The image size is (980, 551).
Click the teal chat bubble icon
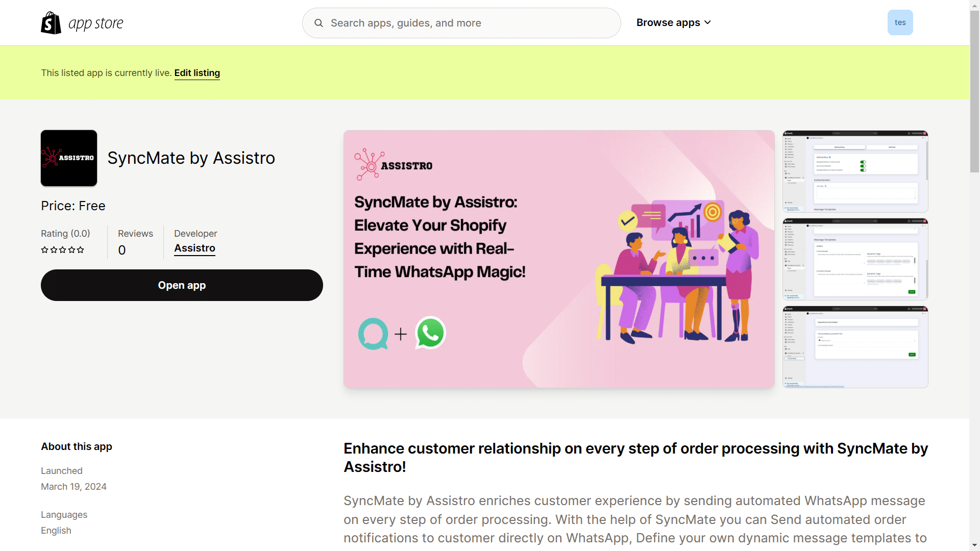coord(373,334)
